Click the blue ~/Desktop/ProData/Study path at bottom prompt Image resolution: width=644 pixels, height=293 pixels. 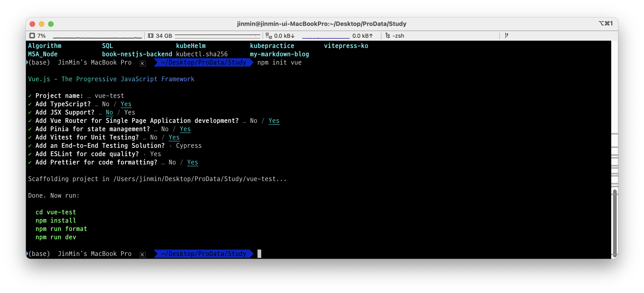click(203, 254)
